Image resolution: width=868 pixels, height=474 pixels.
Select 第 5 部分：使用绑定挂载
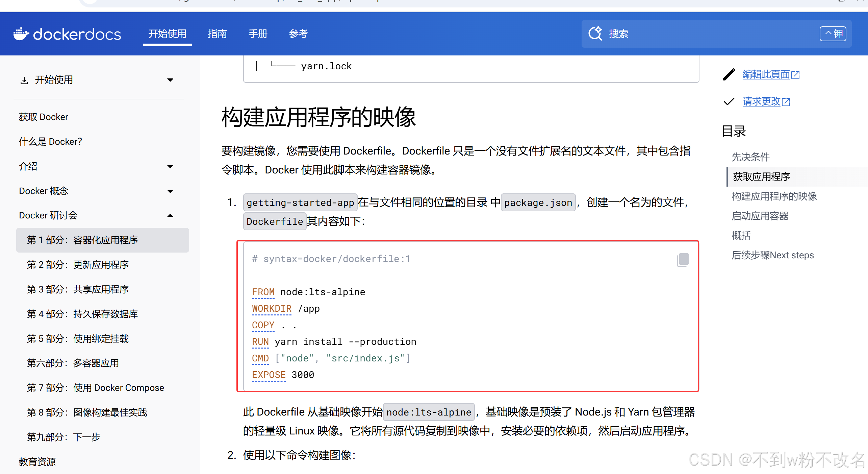(78, 339)
